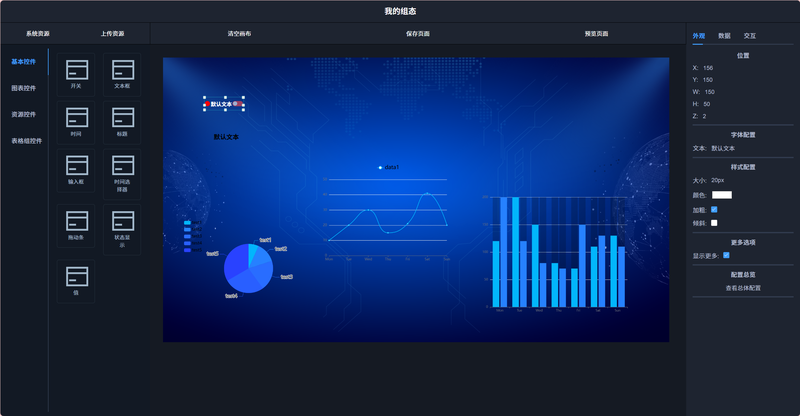
Task: Click the pie slice label text4
Action: (231, 296)
